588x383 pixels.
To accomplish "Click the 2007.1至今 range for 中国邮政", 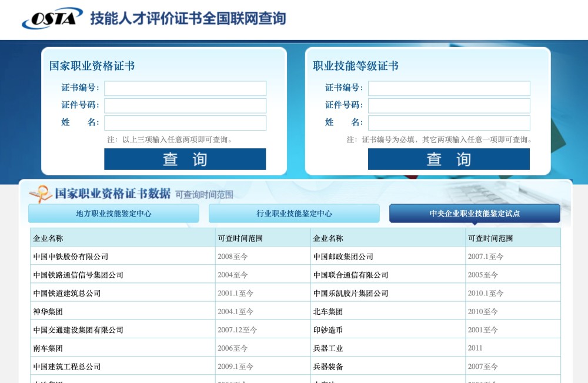I will click(x=486, y=257).
